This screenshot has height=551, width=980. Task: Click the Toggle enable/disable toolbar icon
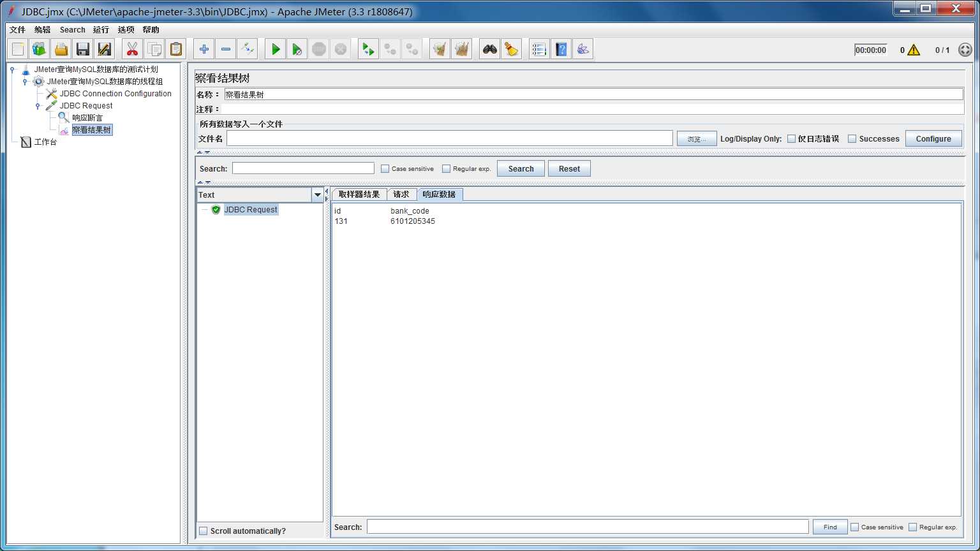tap(247, 49)
